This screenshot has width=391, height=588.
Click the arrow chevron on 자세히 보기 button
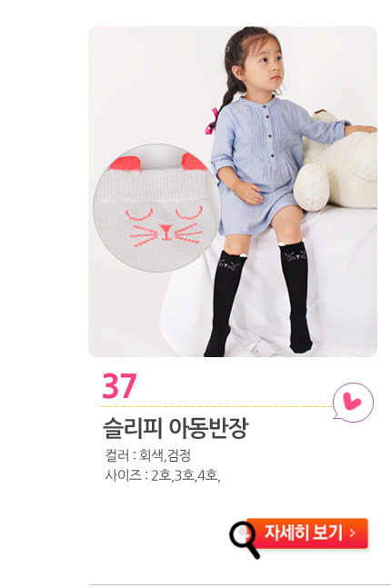pos(352,533)
